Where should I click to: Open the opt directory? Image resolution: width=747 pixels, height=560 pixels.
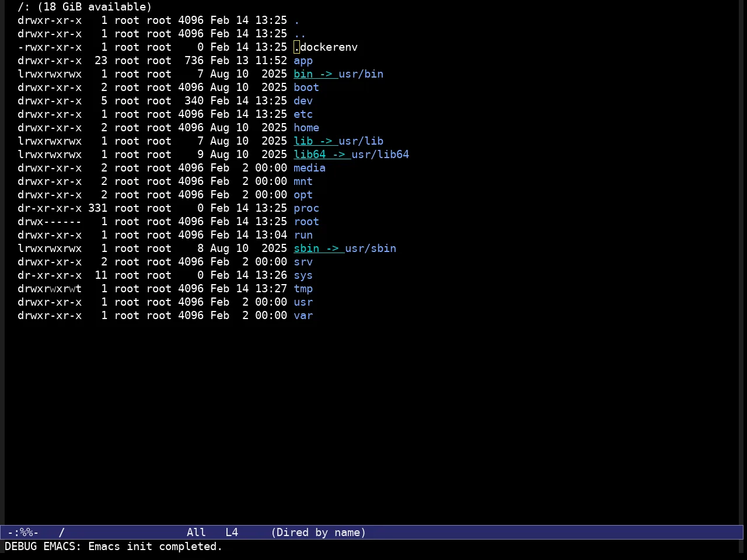303,195
